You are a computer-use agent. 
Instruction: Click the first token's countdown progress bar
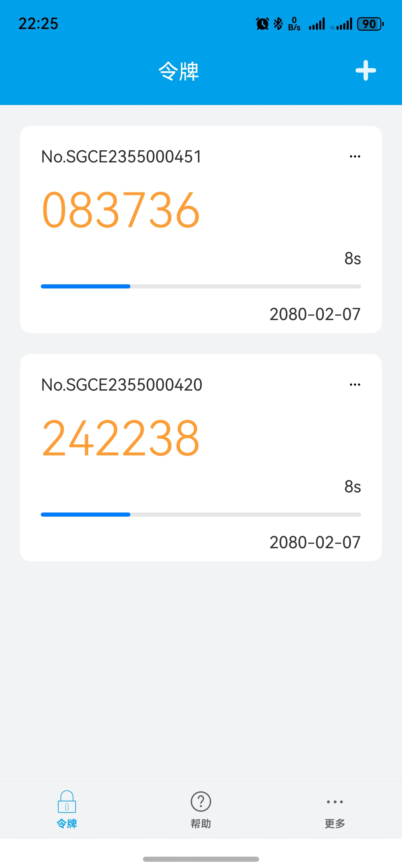point(201,287)
